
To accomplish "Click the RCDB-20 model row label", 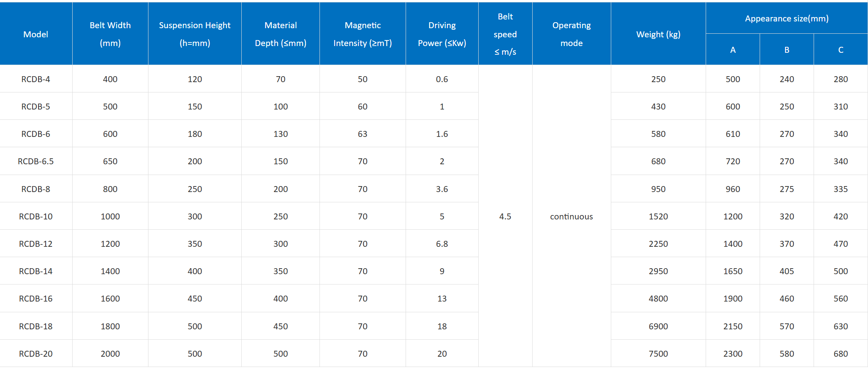I will tap(36, 354).
